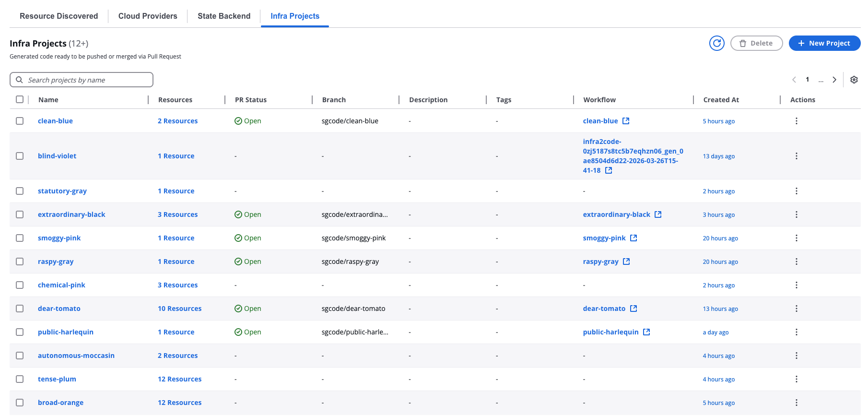Open actions menu for smoggy-pink row
This screenshot has width=868, height=416.
(x=796, y=238)
